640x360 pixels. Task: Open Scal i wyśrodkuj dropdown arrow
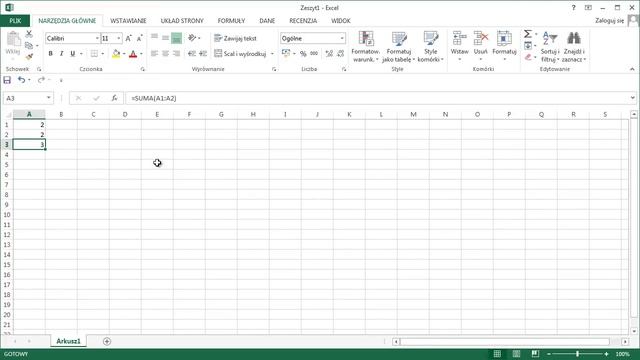(x=272, y=53)
